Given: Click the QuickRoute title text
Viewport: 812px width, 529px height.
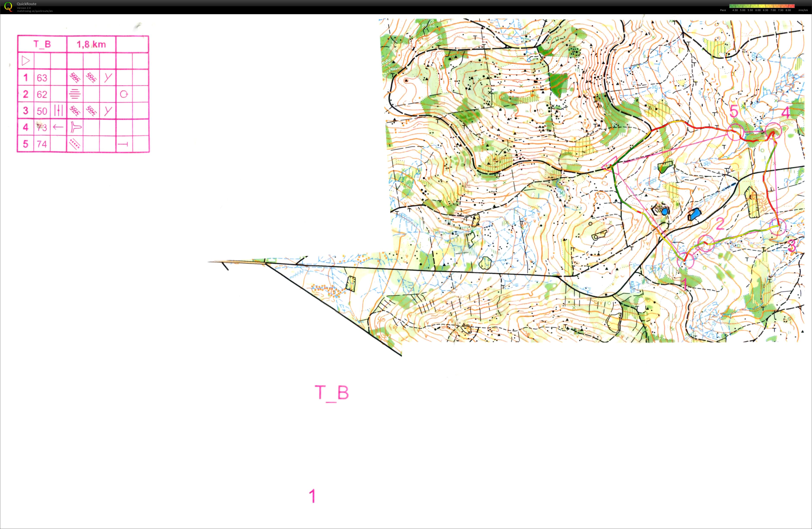Looking at the screenshot, I should (27, 4).
